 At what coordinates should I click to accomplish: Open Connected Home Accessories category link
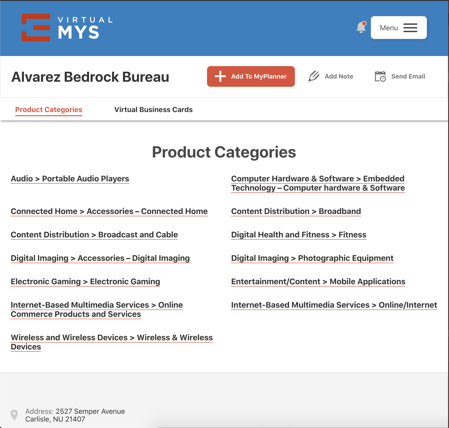point(109,211)
